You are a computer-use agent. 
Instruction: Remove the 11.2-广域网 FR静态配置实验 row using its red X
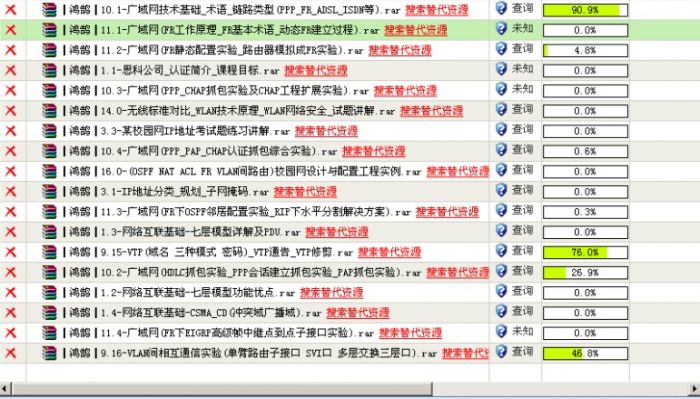(x=10, y=50)
